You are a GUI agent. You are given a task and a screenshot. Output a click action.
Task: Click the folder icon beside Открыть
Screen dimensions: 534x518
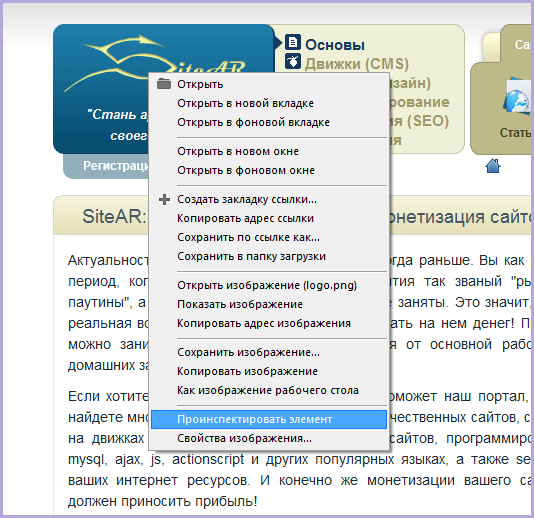[164, 84]
